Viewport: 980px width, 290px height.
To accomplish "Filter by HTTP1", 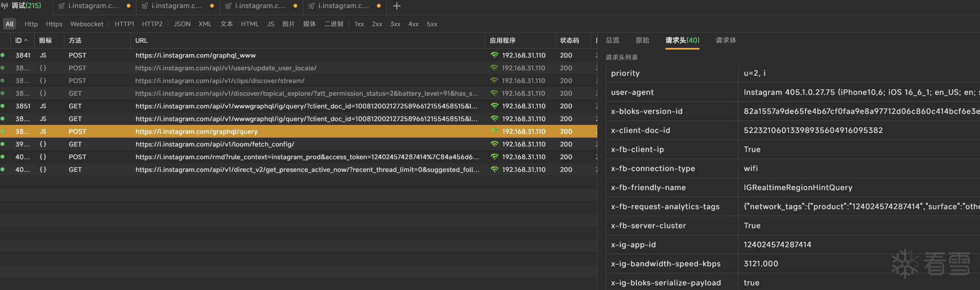I will tap(124, 24).
